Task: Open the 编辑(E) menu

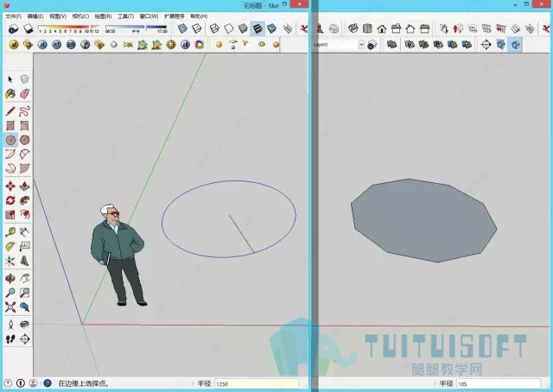Action: (35, 16)
